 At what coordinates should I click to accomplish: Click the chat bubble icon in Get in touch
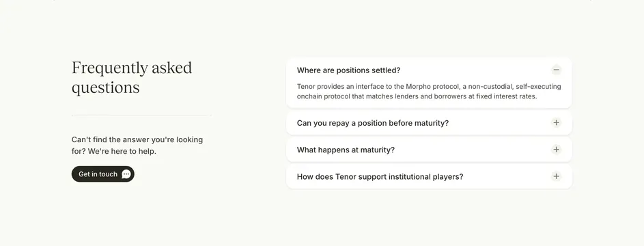[126, 174]
